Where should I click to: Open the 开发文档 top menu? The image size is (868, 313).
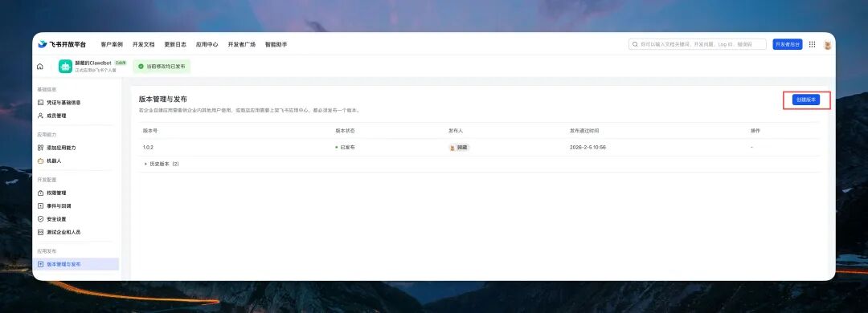pyautogui.click(x=143, y=44)
